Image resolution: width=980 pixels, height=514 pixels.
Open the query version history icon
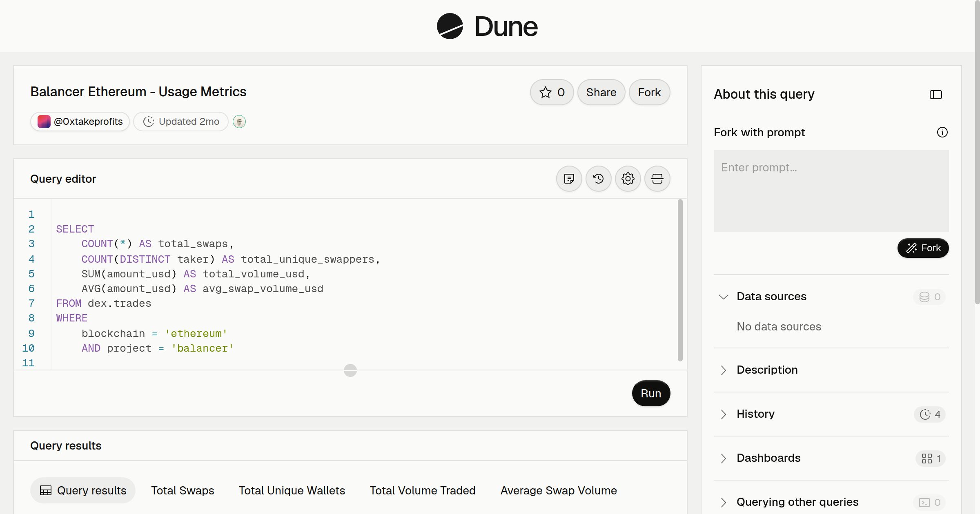(599, 179)
